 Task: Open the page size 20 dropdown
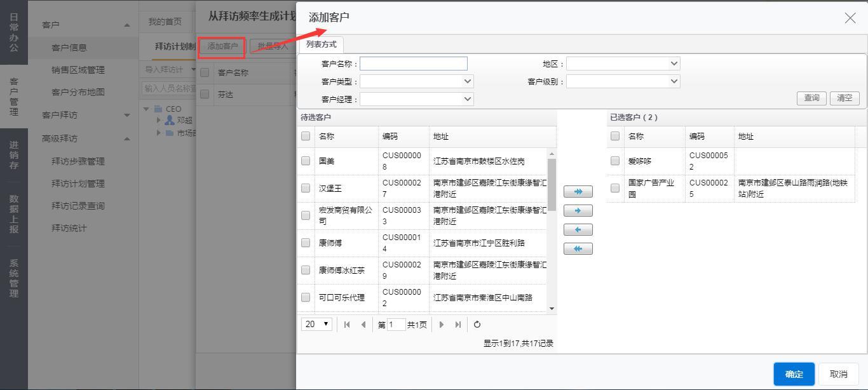coord(317,324)
